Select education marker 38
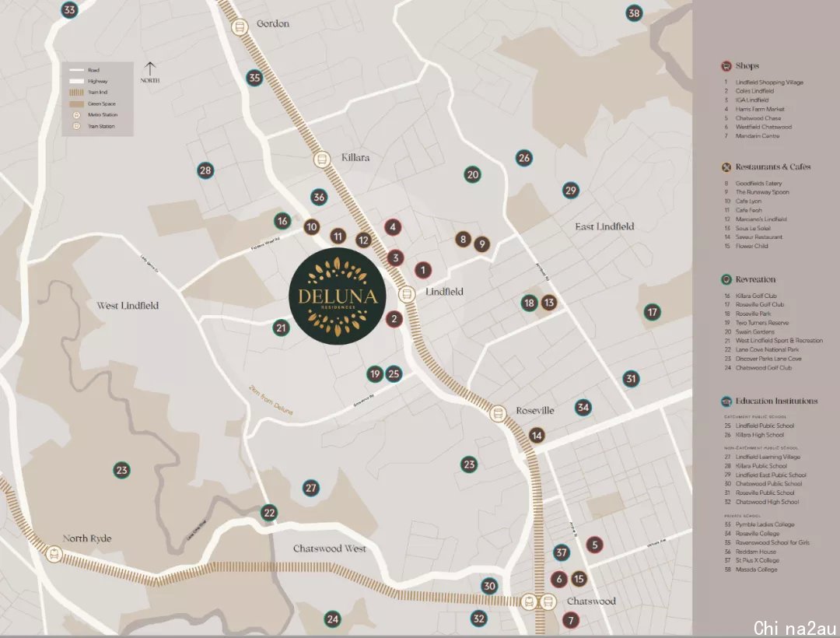840x638 pixels. click(635, 13)
